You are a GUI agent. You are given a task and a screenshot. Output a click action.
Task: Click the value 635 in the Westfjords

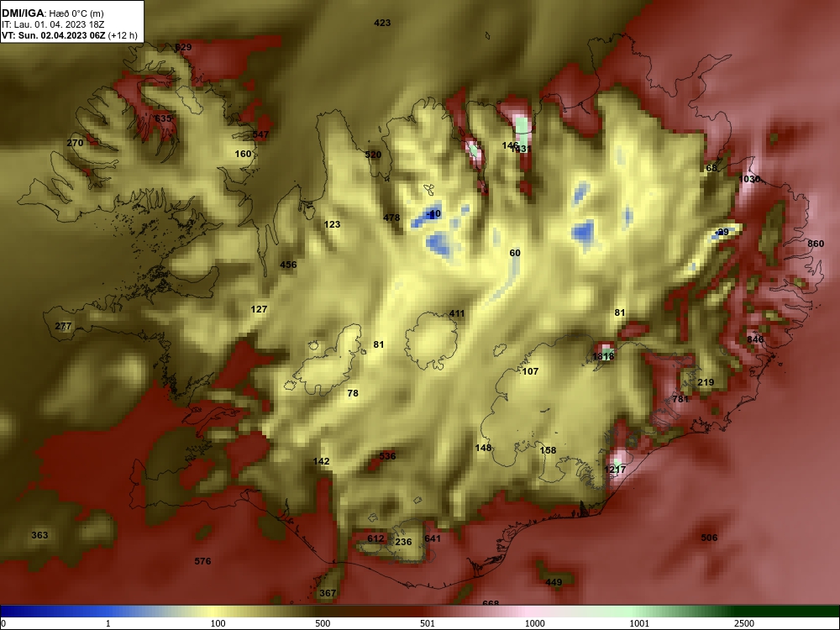point(163,118)
